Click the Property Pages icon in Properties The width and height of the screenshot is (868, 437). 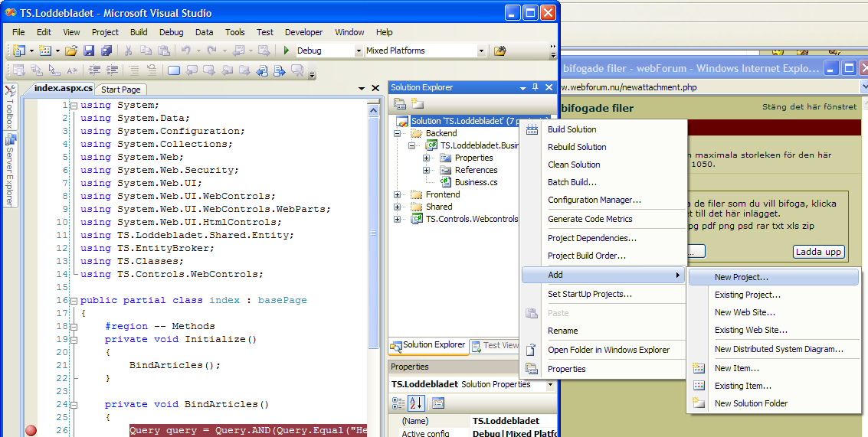click(x=438, y=403)
